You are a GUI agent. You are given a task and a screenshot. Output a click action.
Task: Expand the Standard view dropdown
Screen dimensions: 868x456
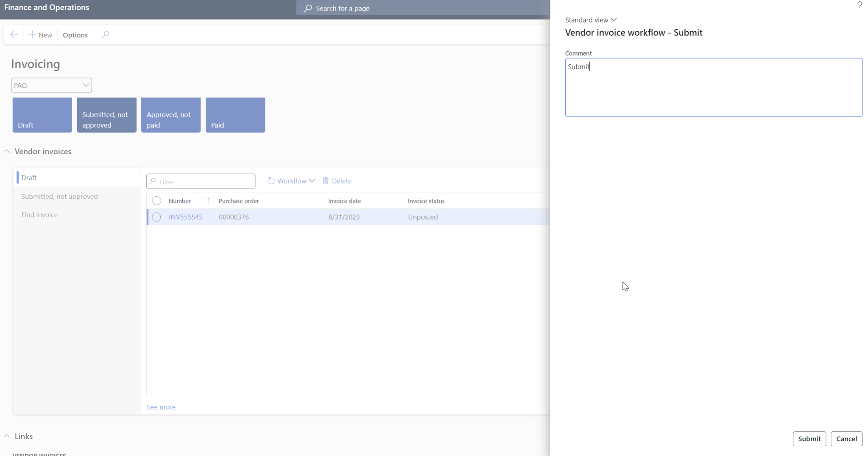(614, 19)
